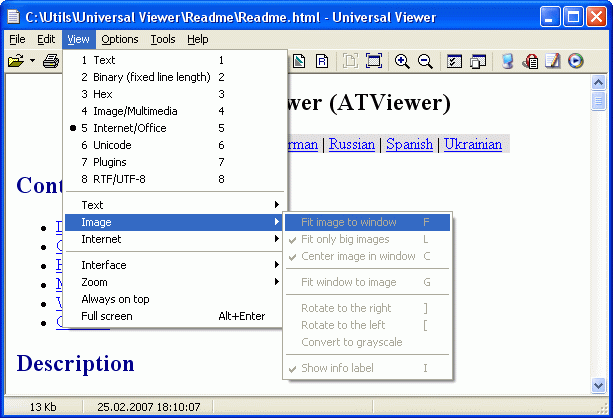The height and width of the screenshot is (418, 613).
Task: Toggle Fit only big images option
Action: (x=367, y=239)
